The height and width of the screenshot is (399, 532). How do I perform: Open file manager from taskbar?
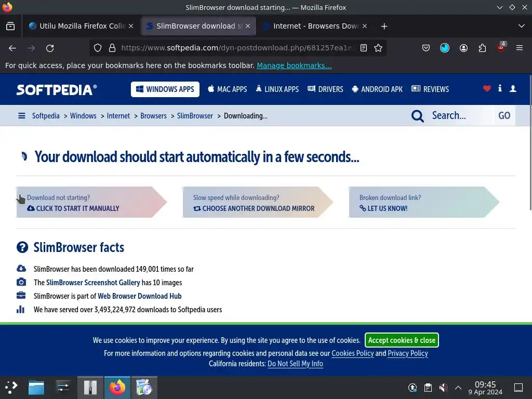click(36, 388)
